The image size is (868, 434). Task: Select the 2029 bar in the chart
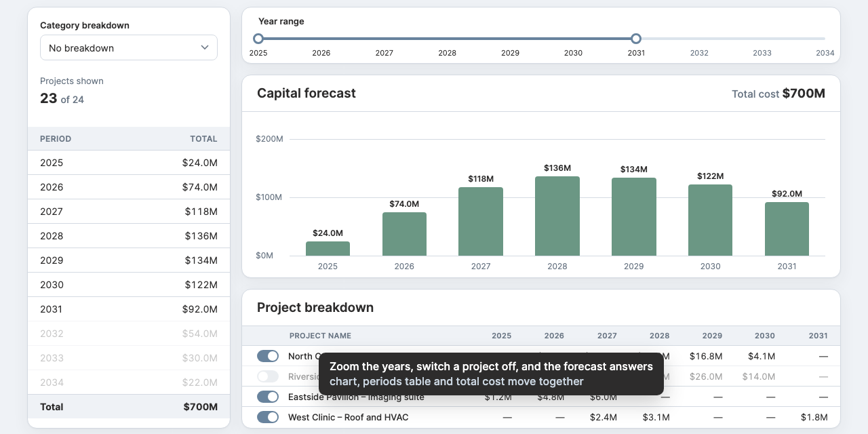click(634, 217)
